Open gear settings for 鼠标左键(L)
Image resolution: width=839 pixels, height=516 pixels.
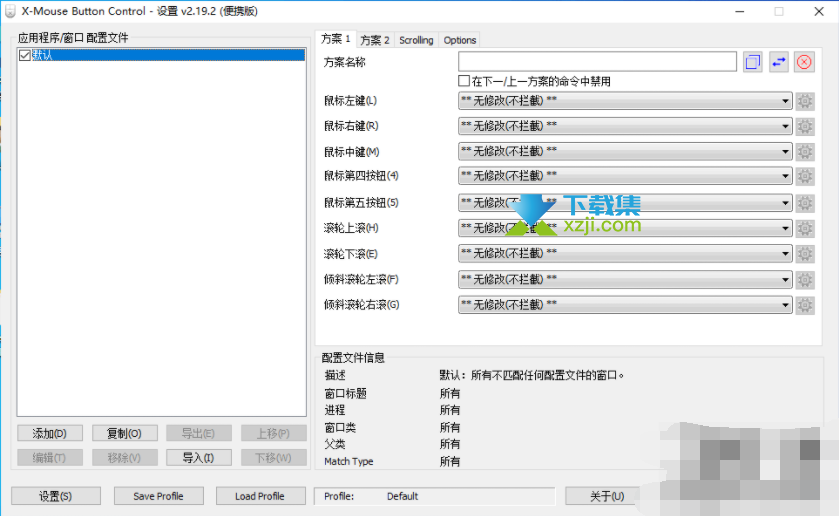point(805,101)
